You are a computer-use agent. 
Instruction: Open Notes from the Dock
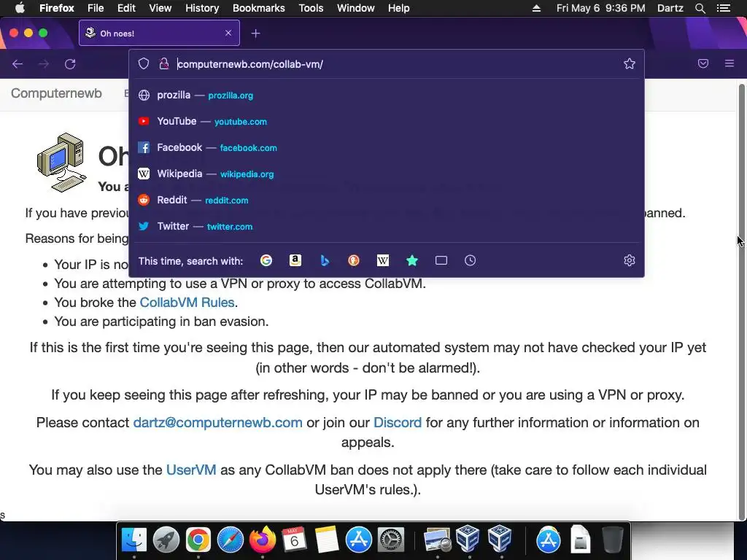[326, 540]
